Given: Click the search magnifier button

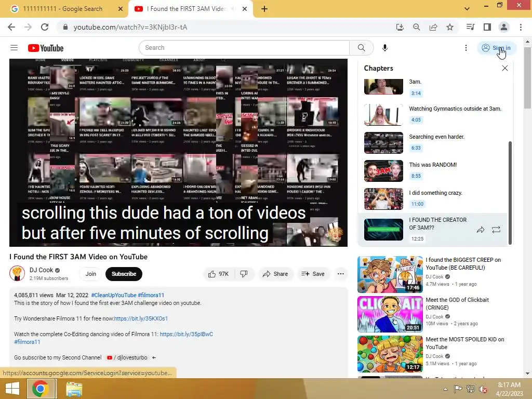Looking at the screenshot, I should point(362,48).
